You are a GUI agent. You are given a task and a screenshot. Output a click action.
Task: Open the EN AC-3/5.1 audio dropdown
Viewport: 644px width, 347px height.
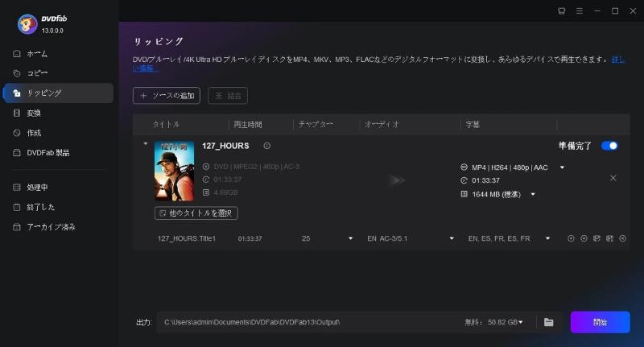pos(452,238)
